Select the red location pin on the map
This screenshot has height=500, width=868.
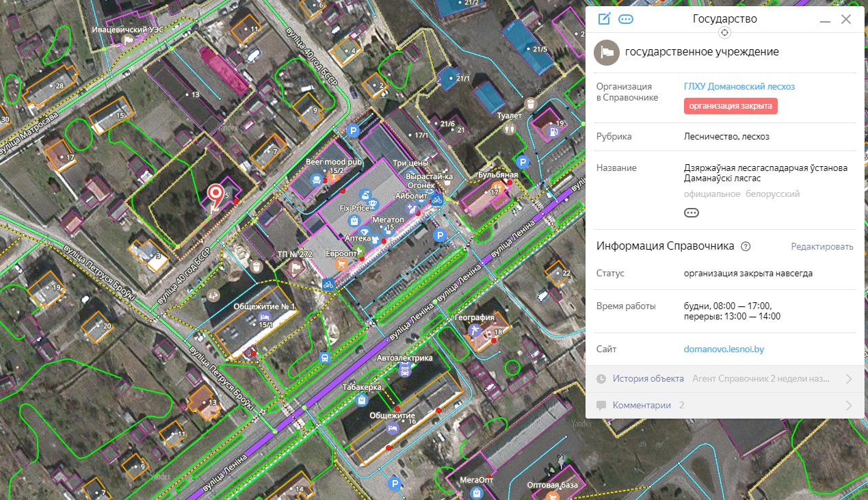point(216,195)
